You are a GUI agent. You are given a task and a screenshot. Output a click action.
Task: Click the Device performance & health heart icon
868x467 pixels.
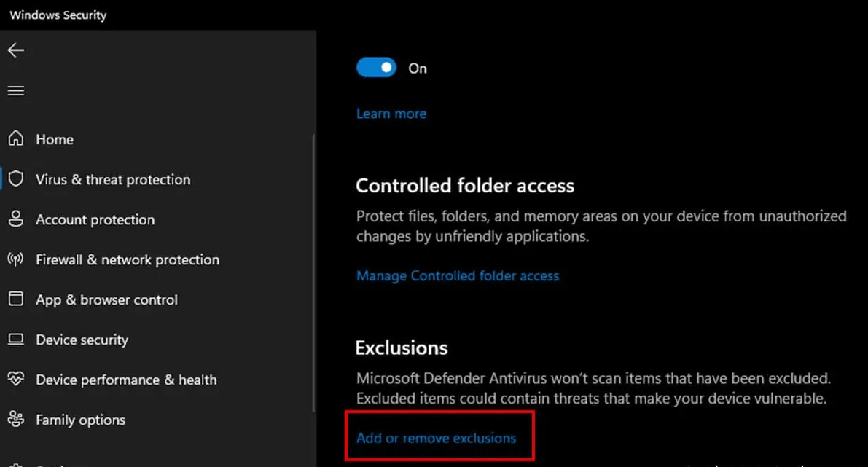click(x=15, y=380)
